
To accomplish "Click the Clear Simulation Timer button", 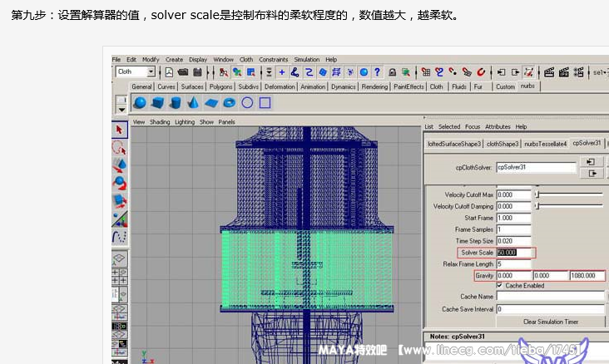I will tap(550, 321).
